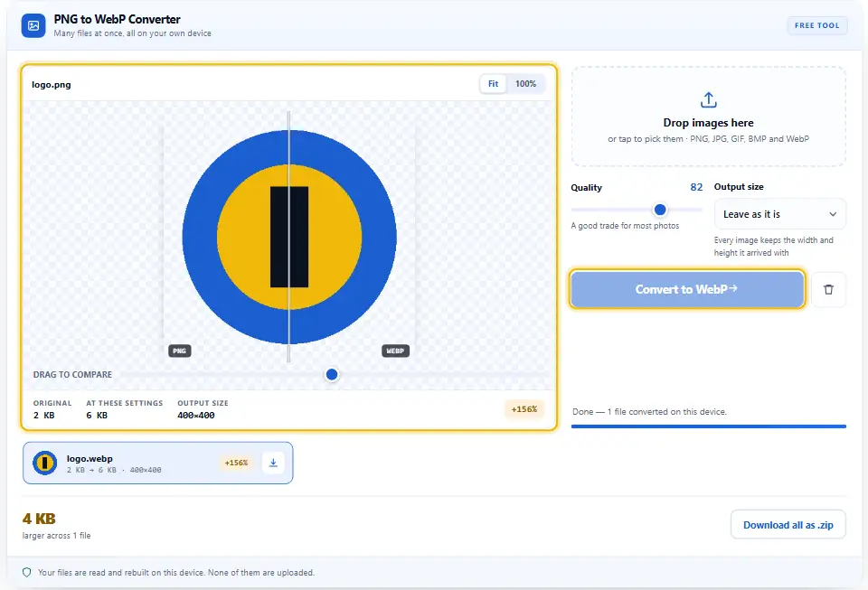The width and height of the screenshot is (868, 590).
Task: Click the Quality slider handle
Action: 659,211
